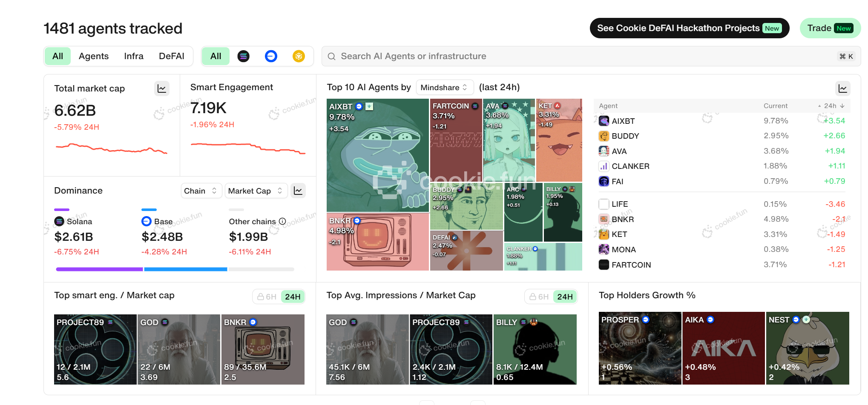Open Top 10 AI Agents chart icon
The height and width of the screenshot is (405, 868).
[842, 88]
